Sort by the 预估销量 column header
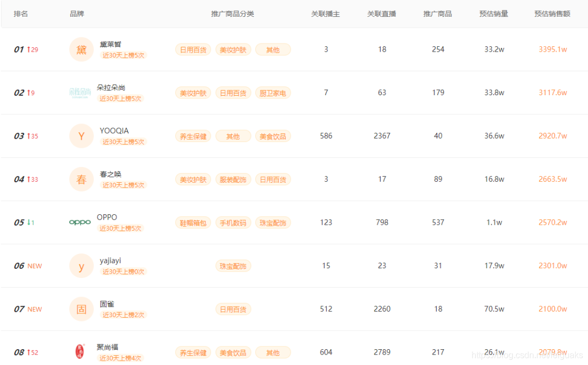 click(x=493, y=14)
